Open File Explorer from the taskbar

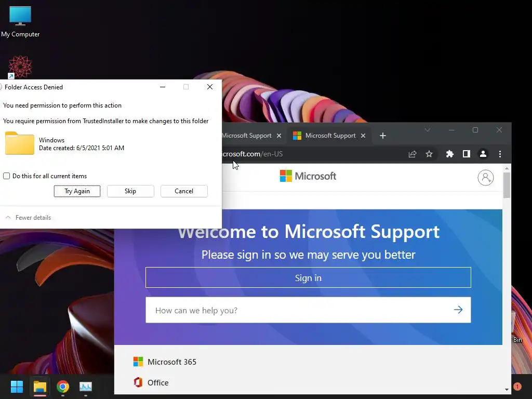tap(39, 387)
